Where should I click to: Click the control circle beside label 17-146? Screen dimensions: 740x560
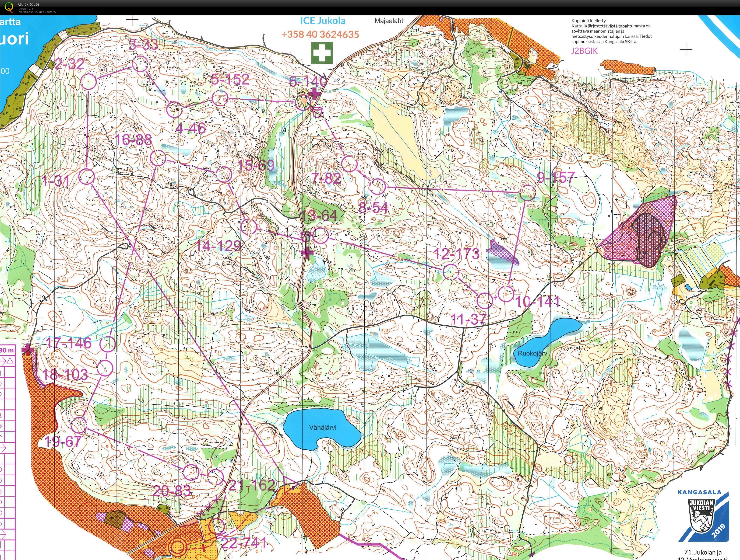(108, 344)
